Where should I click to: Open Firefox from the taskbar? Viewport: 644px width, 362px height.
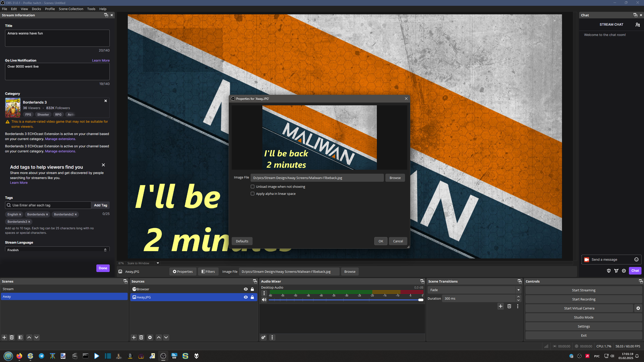click(19, 356)
